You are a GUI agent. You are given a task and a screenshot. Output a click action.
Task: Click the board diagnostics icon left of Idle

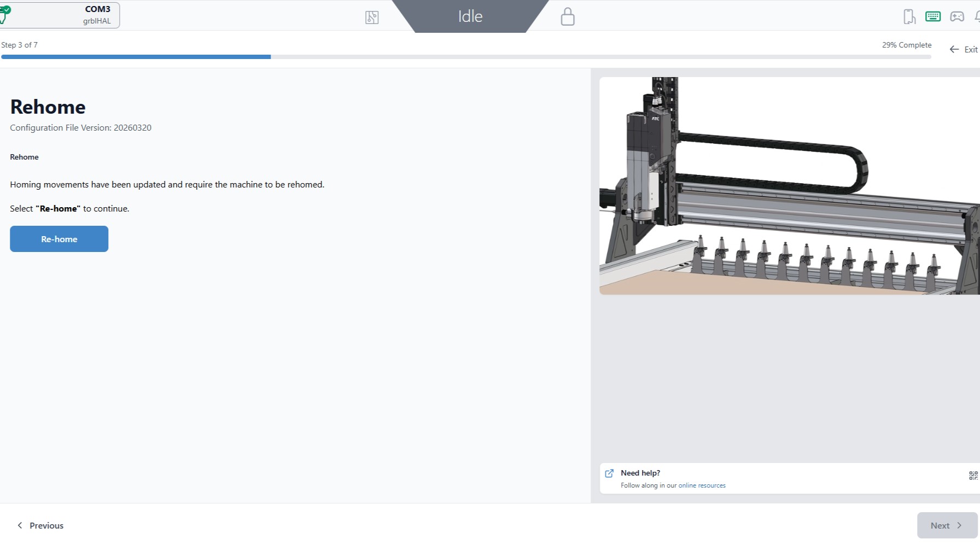[372, 17]
